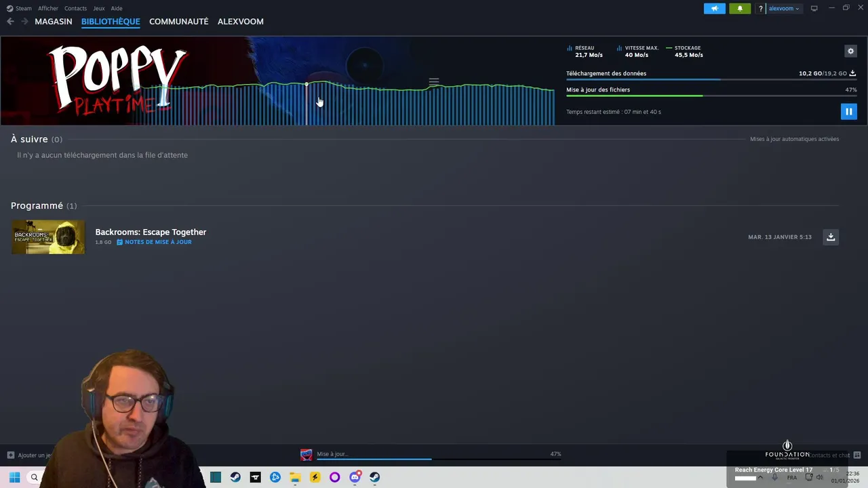Image resolution: width=868 pixels, height=488 pixels.
Task: Open Windows Start menu
Action: coord(14,477)
